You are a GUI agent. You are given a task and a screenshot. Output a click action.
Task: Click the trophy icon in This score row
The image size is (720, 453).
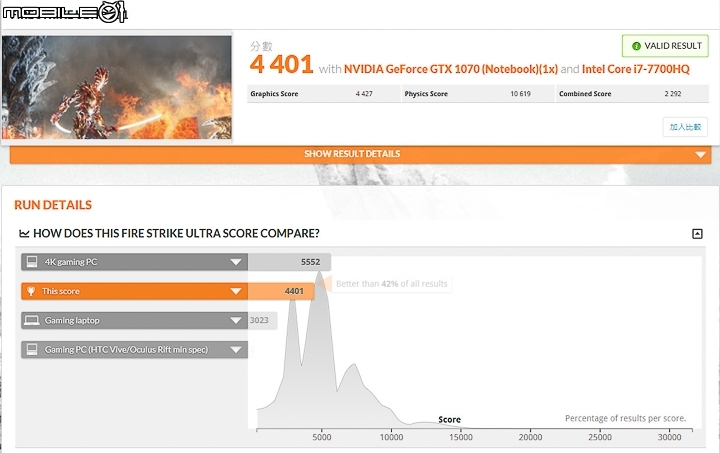coord(31,291)
